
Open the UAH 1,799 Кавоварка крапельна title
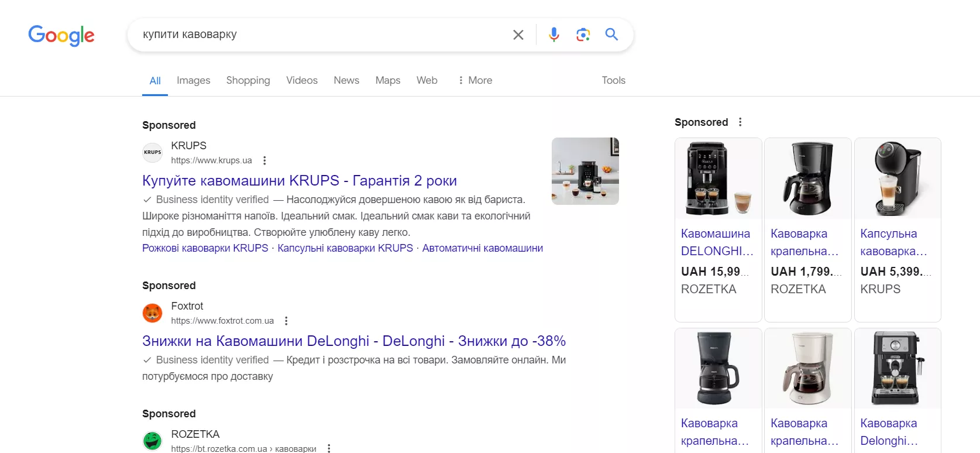805,242
